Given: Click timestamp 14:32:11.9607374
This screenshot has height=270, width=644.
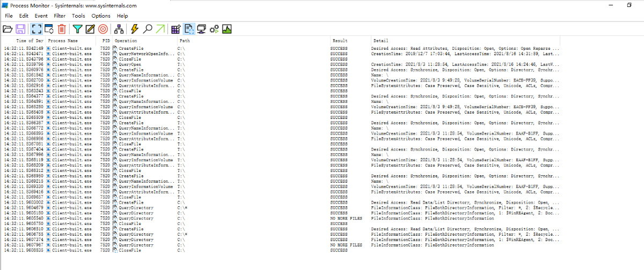Looking at the screenshot, I should tap(24, 239).
